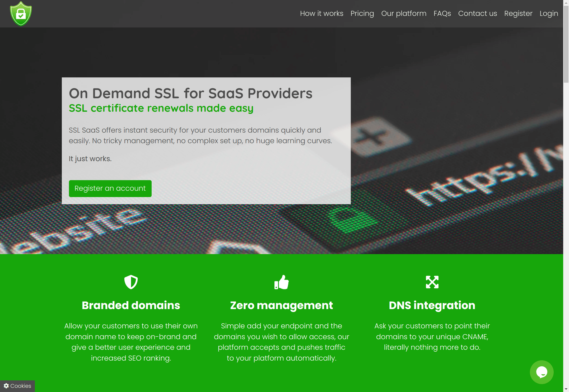Screen dimensions: 569x392
Task: Click the Cookies gear icon
Action: click(6, 386)
